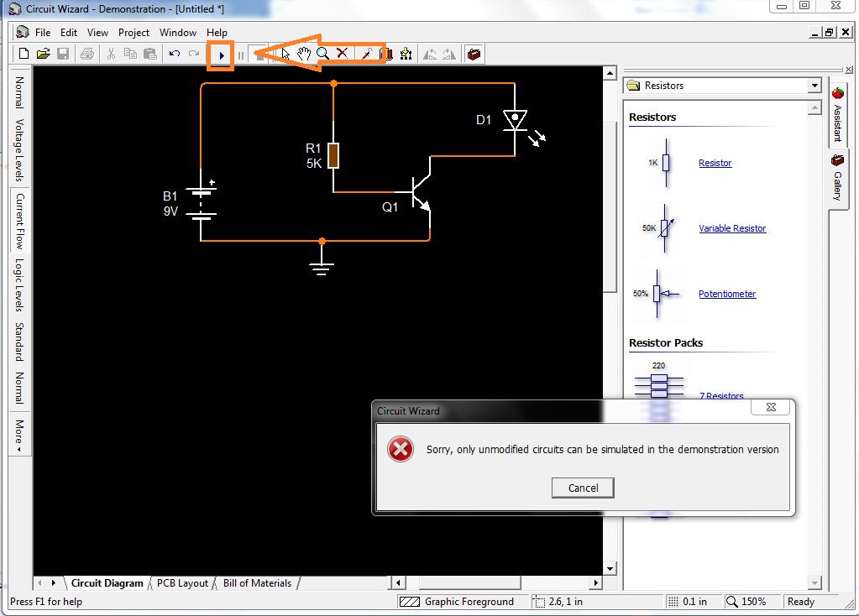This screenshot has width=859, height=616.
Task: Print the circuit using the printer icon
Action: pos(87,54)
